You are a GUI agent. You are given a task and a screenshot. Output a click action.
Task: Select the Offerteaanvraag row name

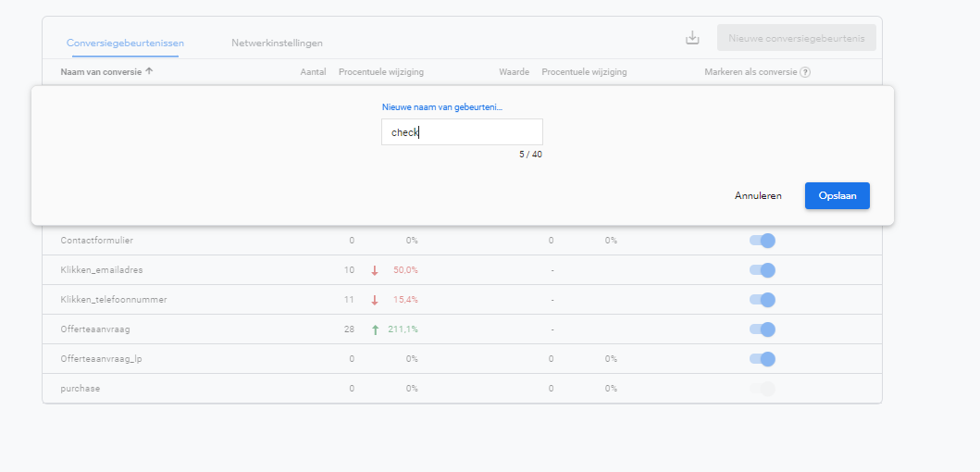click(95, 329)
